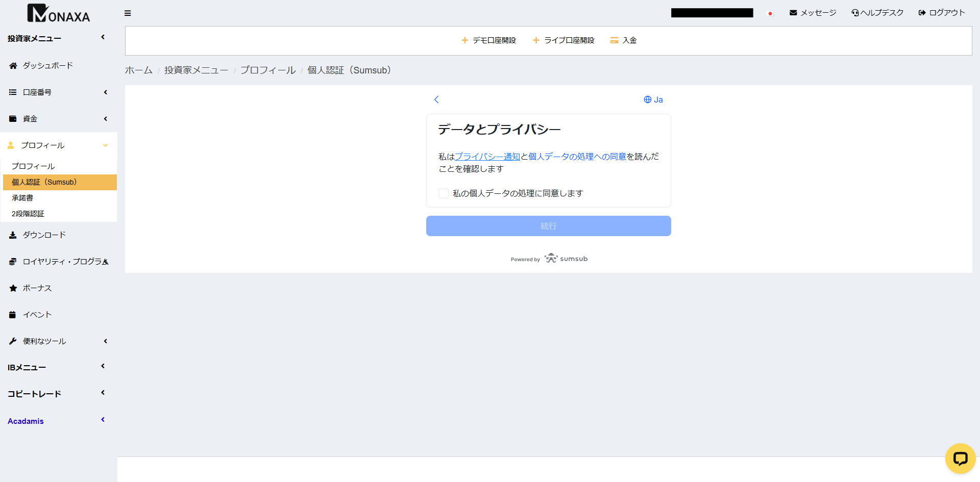This screenshot has height=482, width=980.
Task: Click the back arrow in the Sumsub panel
Action: [x=436, y=99]
